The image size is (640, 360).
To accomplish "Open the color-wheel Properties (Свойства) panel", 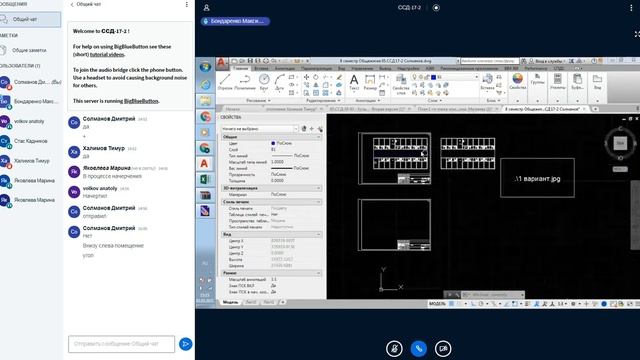I will click(518, 81).
